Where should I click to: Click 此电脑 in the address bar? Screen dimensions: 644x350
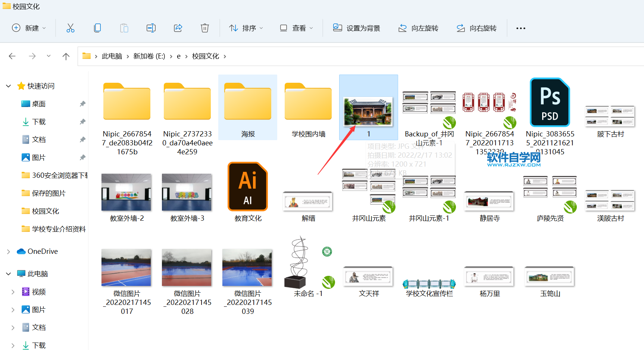point(112,56)
